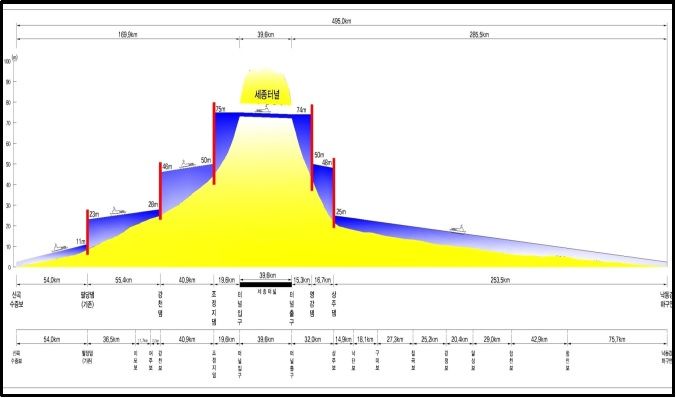The width and height of the screenshot is (676, 398).
Task: Select the 16.7km distance label
Action: [x=323, y=280]
